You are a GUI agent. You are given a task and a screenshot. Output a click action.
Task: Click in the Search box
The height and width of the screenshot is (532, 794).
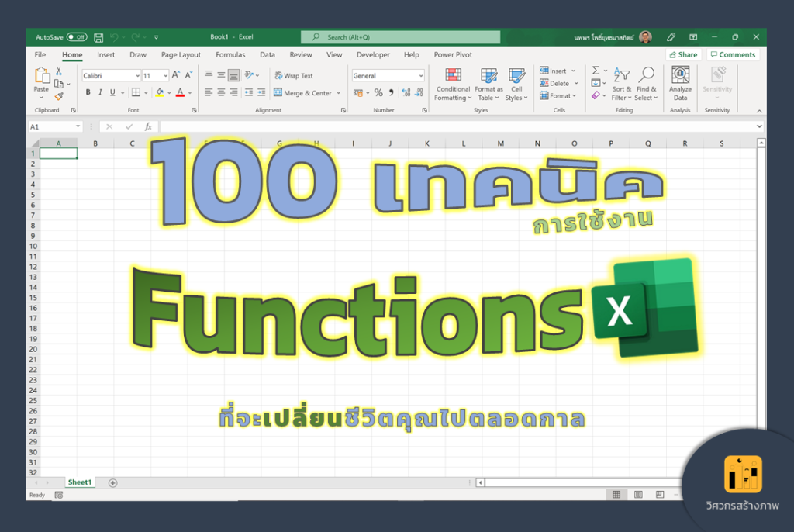[x=400, y=37]
